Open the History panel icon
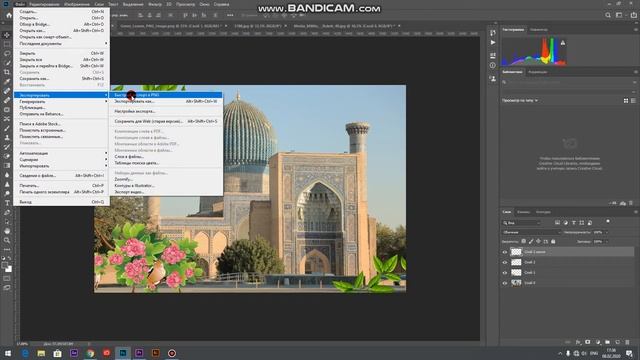This screenshot has width=640, height=360. 493,33
